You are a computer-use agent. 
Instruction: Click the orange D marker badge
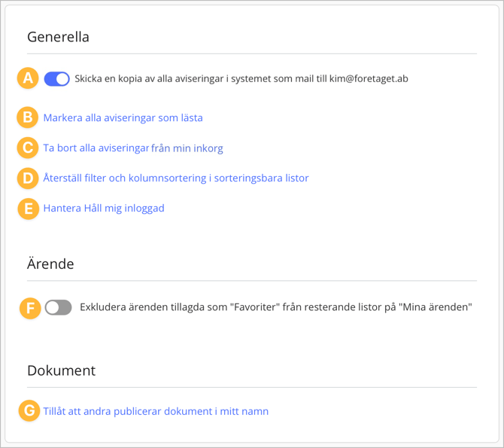click(x=29, y=178)
